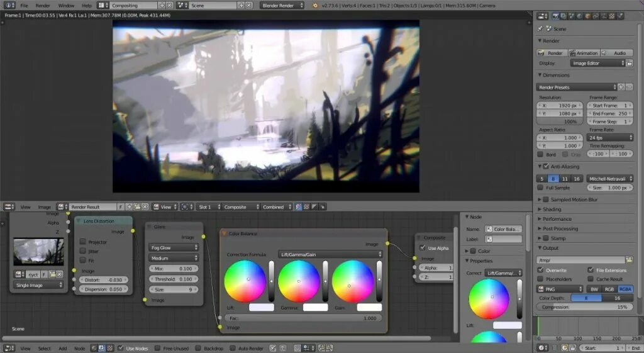Open the File menu
The width and height of the screenshot is (644, 353).
point(25,6)
